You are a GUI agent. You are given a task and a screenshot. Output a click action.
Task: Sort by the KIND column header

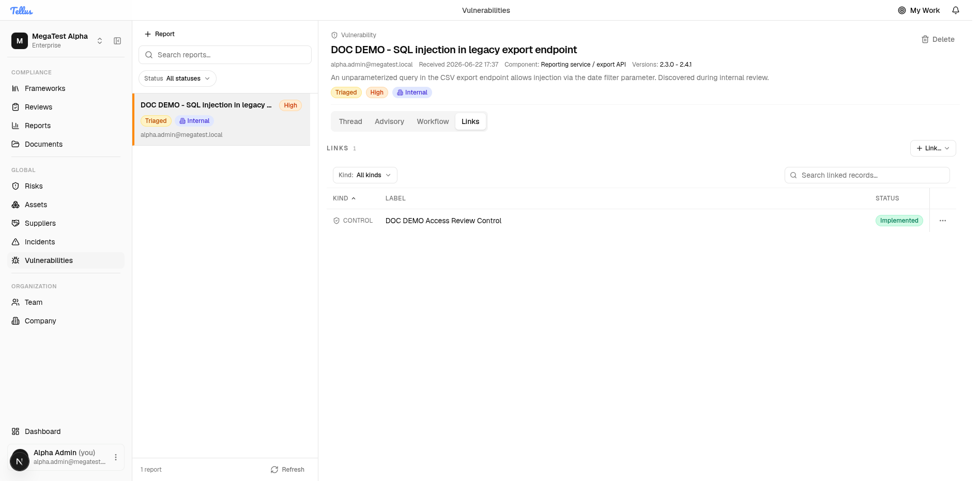[x=344, y=198]
